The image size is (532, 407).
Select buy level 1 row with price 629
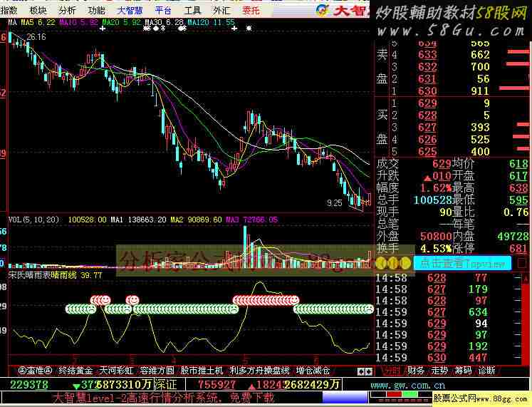click(x=453, y=103)
